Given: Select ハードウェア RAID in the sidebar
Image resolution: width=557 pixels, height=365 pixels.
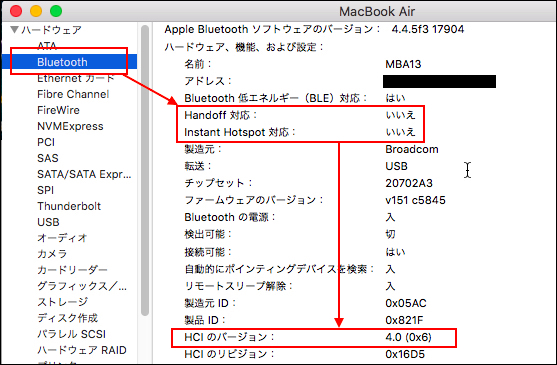Looking at the screenshot, I should click(x=82, y=350).
